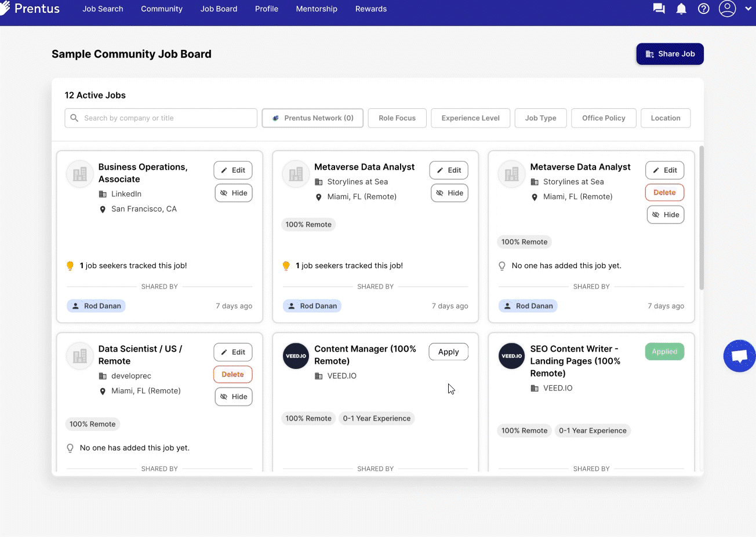Screen dimensions: 756x537
Task: Navigate to Mentorship
Action: pyautogui.click(x=317, y=9)
